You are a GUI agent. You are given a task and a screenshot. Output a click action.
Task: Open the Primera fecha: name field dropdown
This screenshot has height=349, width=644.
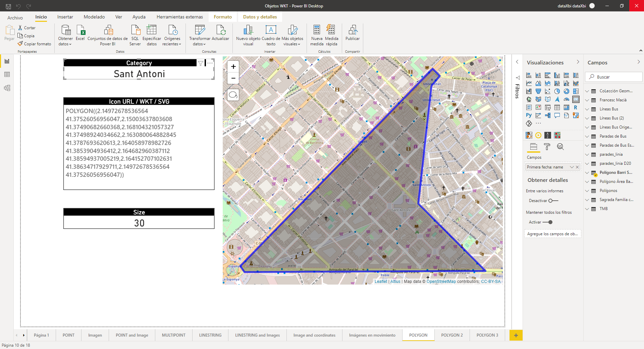[572, 167]
